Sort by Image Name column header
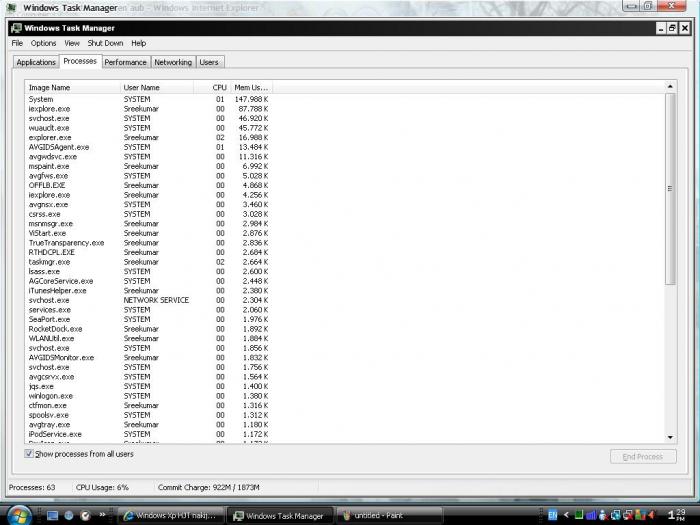Image resolution: width=700 pixels, height=525 pixels. click(x=72, y=88)
